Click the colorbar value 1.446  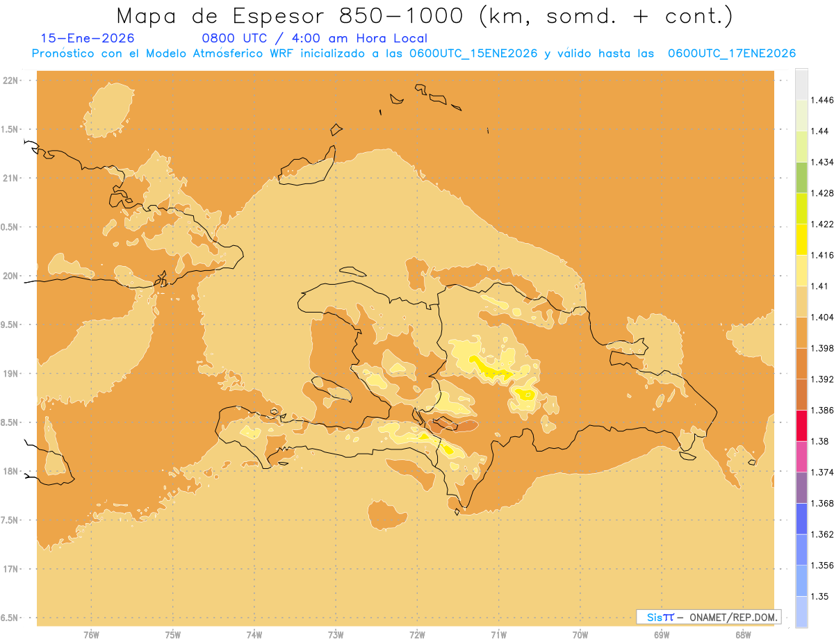coord(822,100)
